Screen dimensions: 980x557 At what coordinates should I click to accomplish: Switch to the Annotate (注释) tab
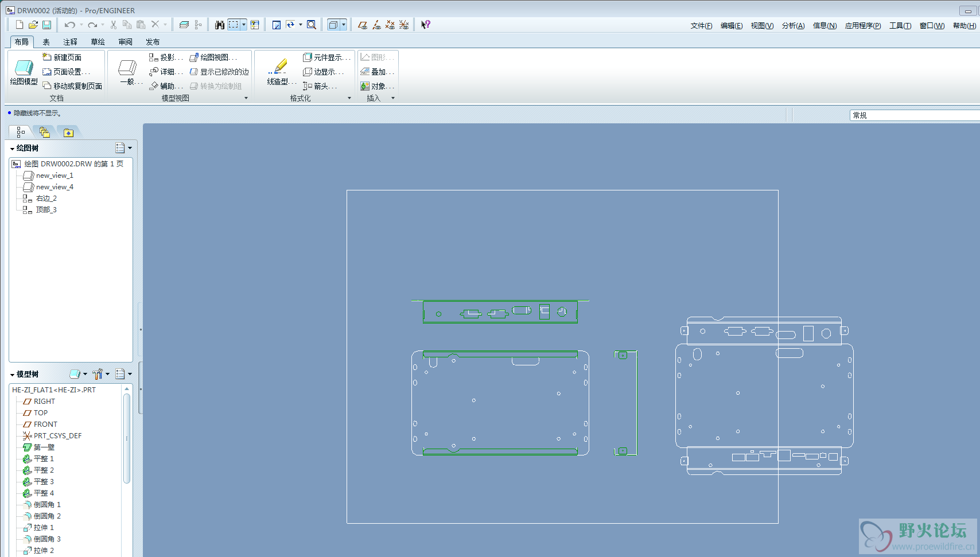pos(71,42)
